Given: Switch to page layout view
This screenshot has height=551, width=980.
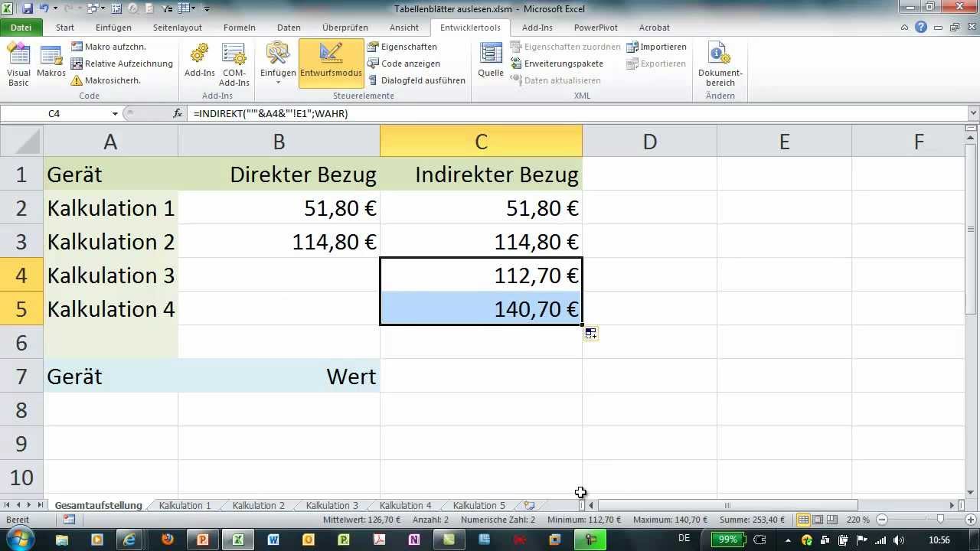Looking at the screenshot, I should coord(818,520).
